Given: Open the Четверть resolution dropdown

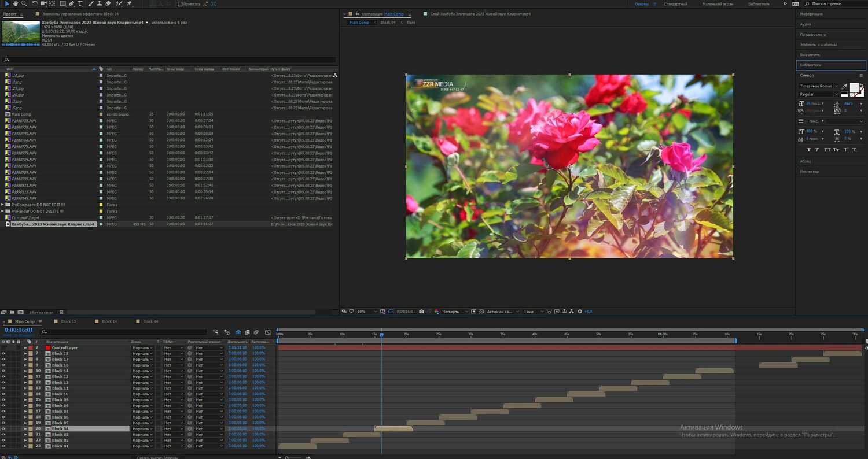Looking at the screenshot, I should tap(455, 311).
